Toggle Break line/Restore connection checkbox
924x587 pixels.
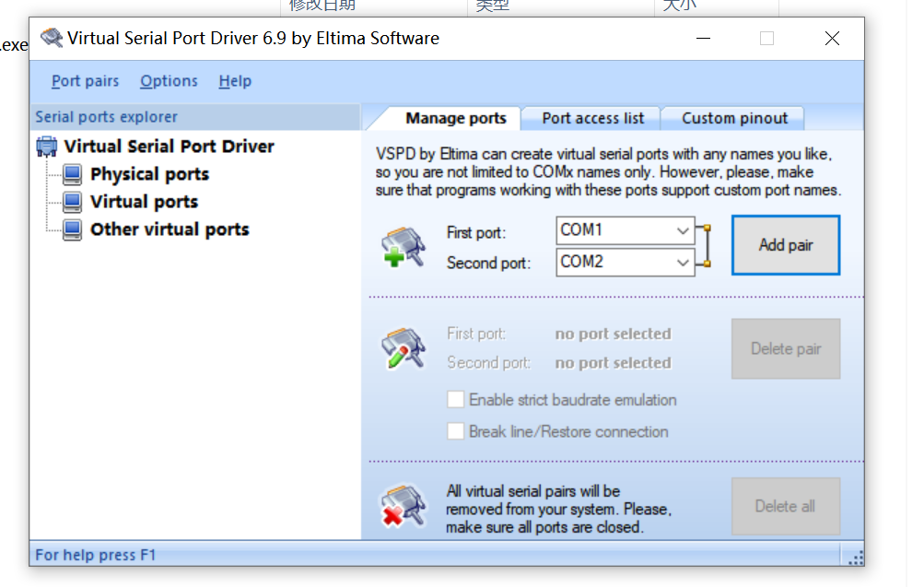[x=455, y=431]
